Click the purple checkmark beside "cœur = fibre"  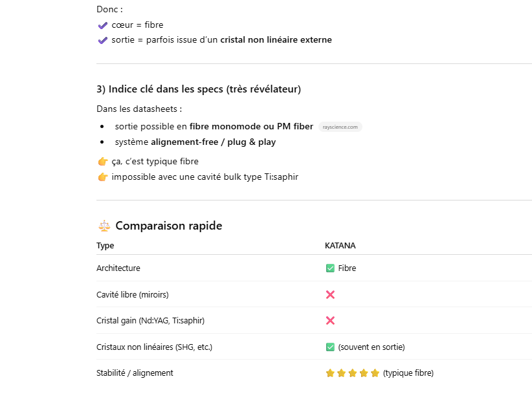(102, 25)
